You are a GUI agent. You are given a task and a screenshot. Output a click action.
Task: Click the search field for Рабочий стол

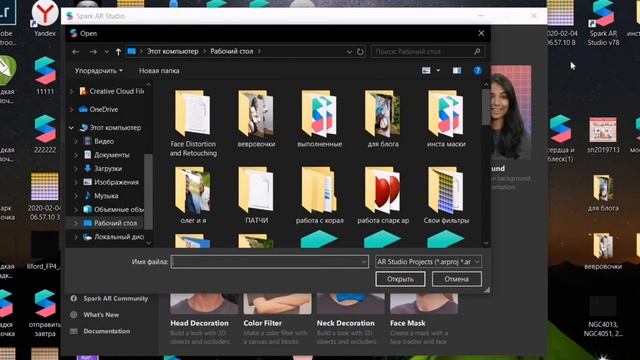click(428, 52)
